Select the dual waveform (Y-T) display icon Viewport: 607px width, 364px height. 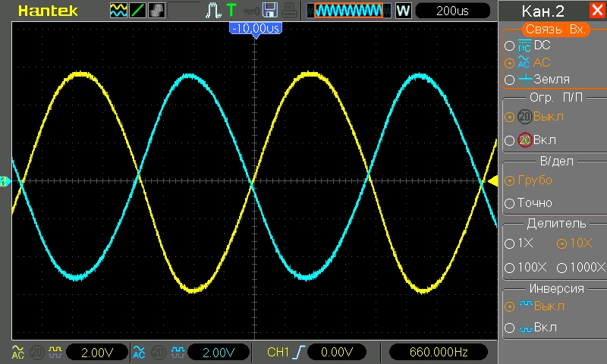point(118,11)
